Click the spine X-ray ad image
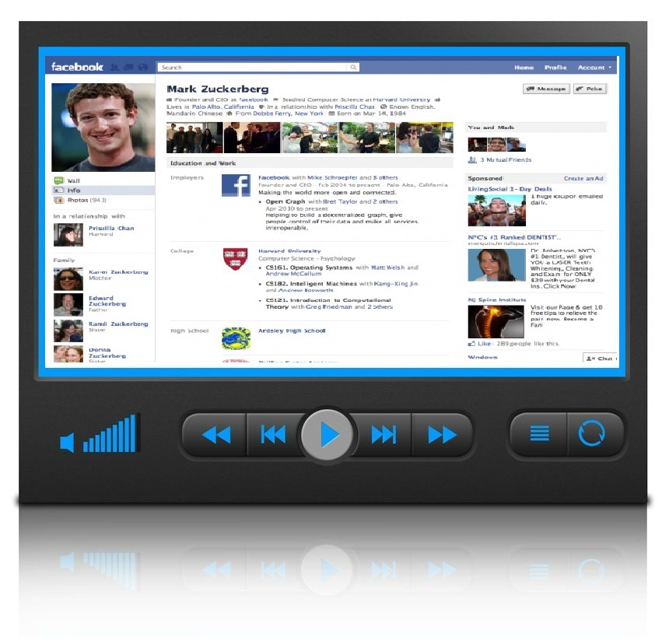The image size is (669, 644). [496, 323]
